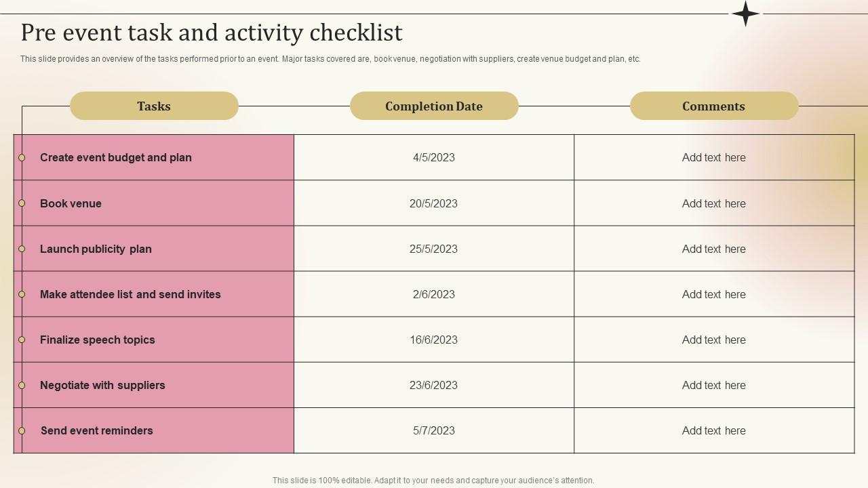Click the bullet beside Create event budget and plan

[x=22, y=157]
